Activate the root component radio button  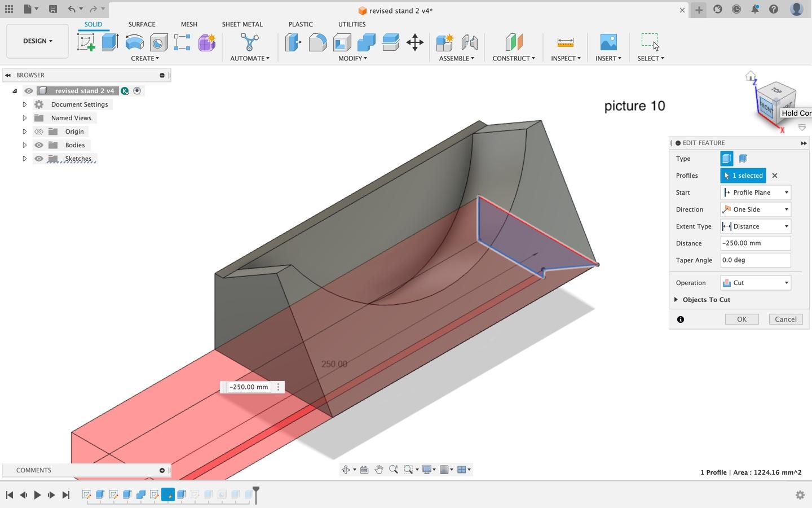pyautogui.click(x=137, y=91)
